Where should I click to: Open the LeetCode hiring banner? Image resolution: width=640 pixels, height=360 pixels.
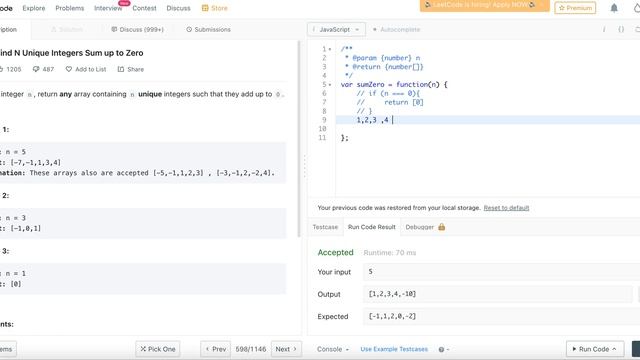484,5
